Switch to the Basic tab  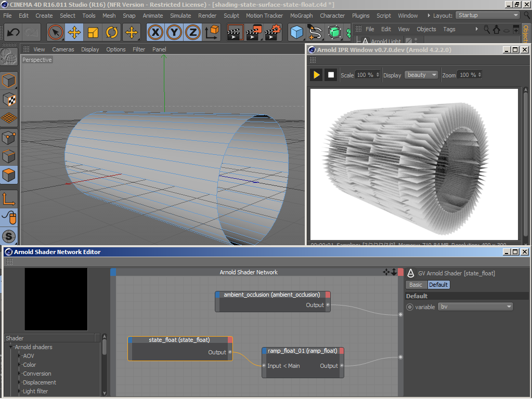(x=416, y=285)
